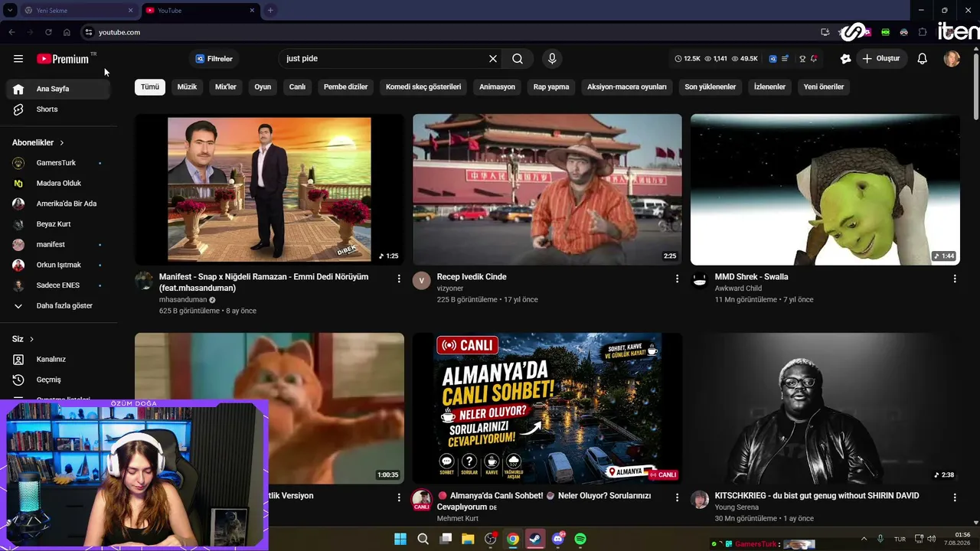Select the Mix'ler filter chip

[226, 87]
